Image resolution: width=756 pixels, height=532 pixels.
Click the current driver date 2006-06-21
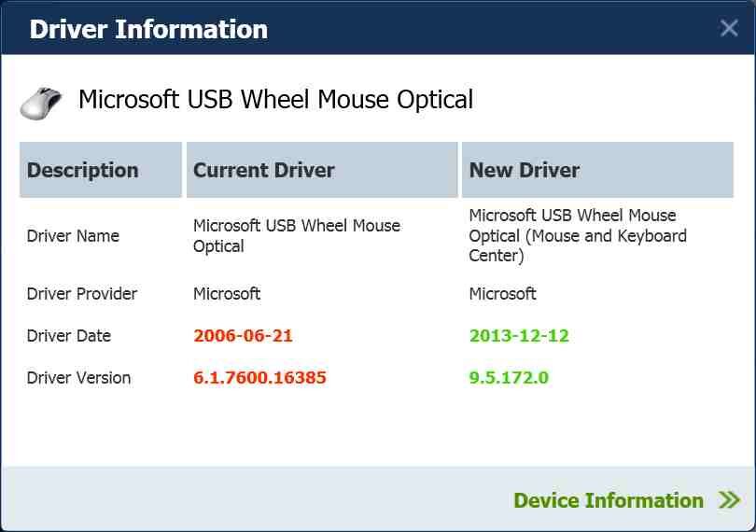pyautogui.click(x=243, y=336)
